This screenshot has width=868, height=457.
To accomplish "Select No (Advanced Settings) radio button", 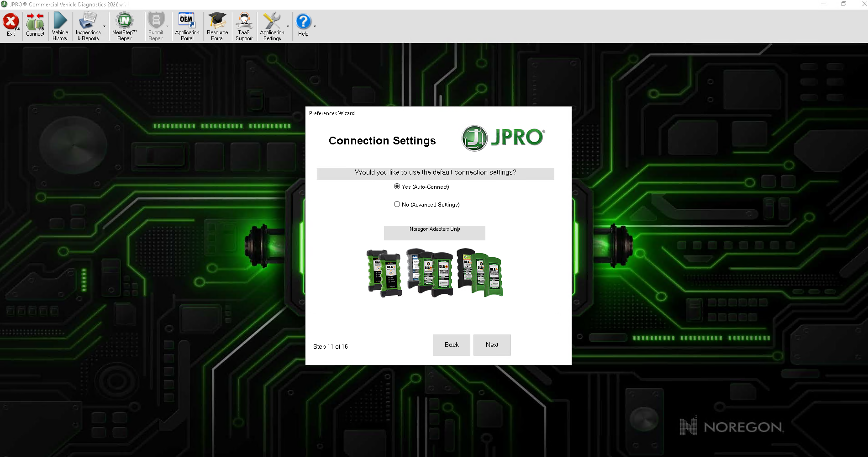I will click(x=397, y=204).
